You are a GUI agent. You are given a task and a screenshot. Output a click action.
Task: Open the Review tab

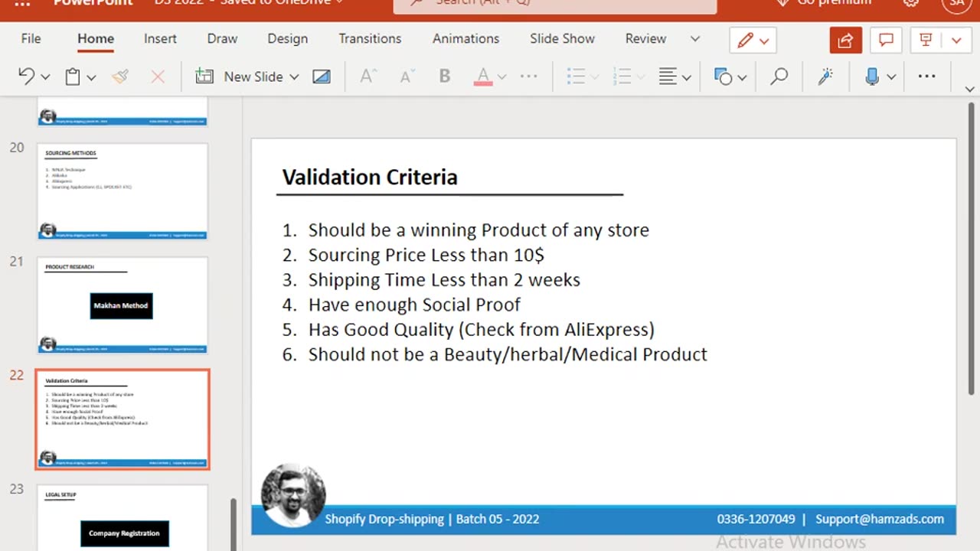pyautogui.click(x=645, y=38)
